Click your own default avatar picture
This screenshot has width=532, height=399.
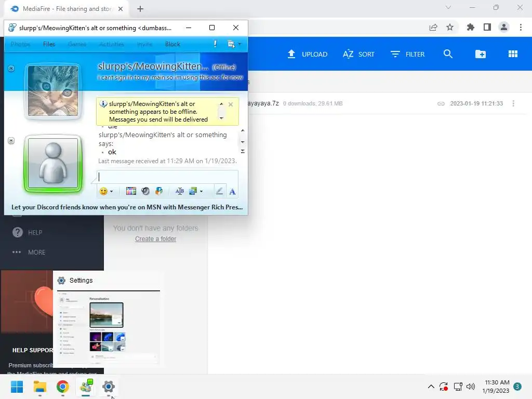point(53,163)
